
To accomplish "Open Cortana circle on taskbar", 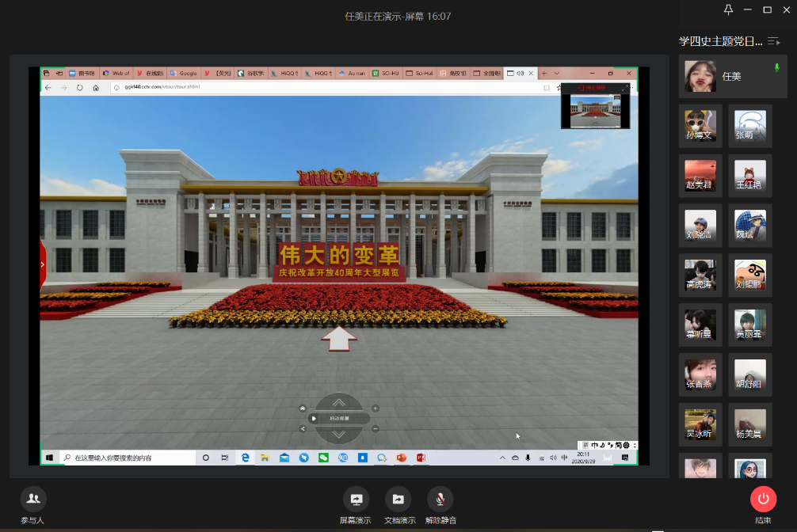I will click(x=206, y=458).
